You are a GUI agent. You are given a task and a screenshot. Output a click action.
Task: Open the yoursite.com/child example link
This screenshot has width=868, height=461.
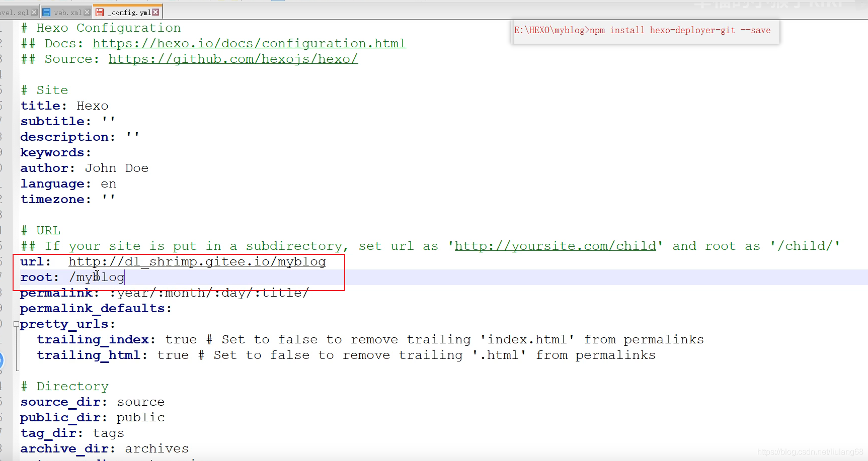point(556,246)
